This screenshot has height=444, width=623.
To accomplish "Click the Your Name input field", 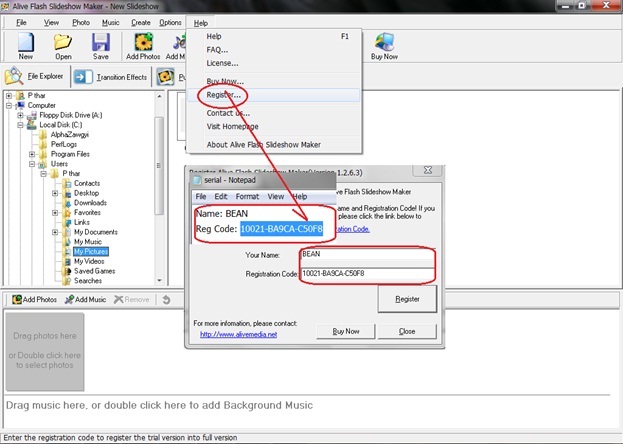I will (x=367, y=254).
